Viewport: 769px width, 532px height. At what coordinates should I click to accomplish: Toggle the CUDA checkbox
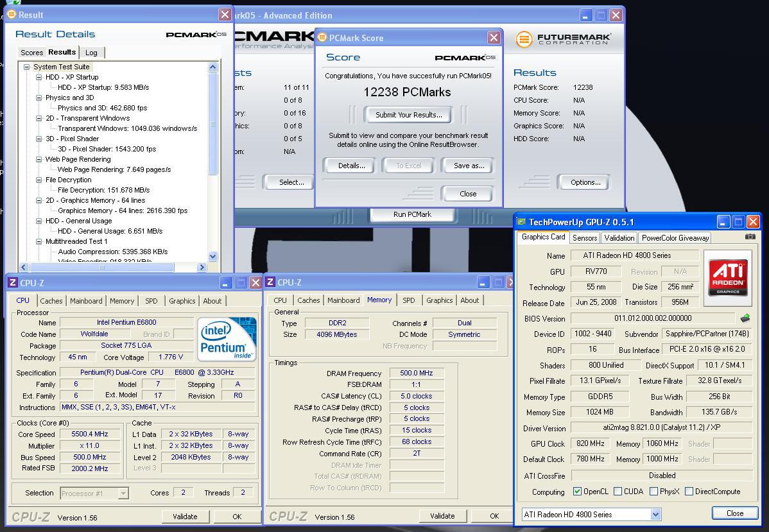click(x=618, y=492)
